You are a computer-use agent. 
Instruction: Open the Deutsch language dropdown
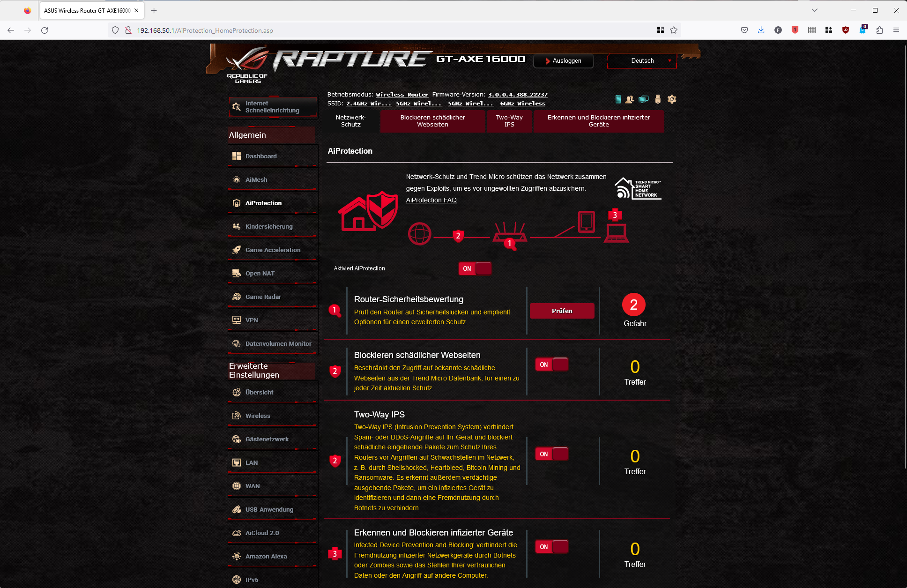click(x=642, y=61)
